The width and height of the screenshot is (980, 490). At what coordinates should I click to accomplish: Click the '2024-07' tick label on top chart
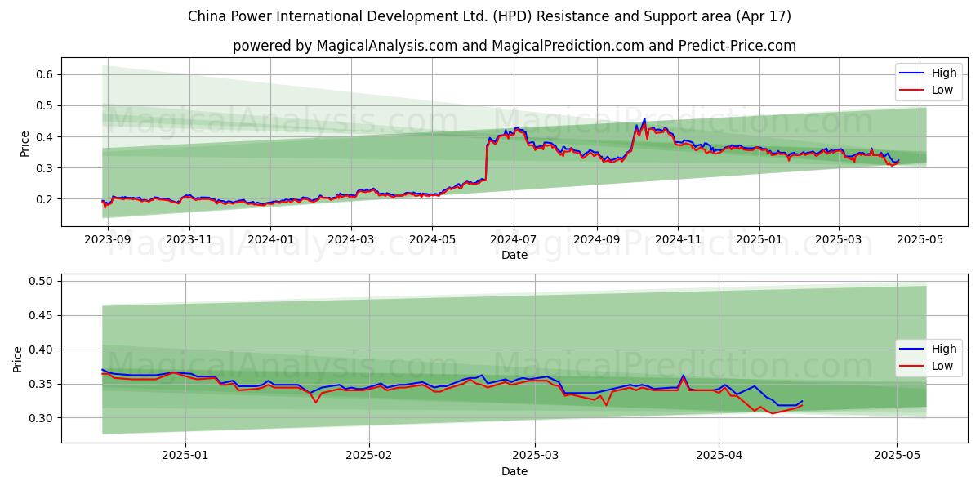(514, 240)
